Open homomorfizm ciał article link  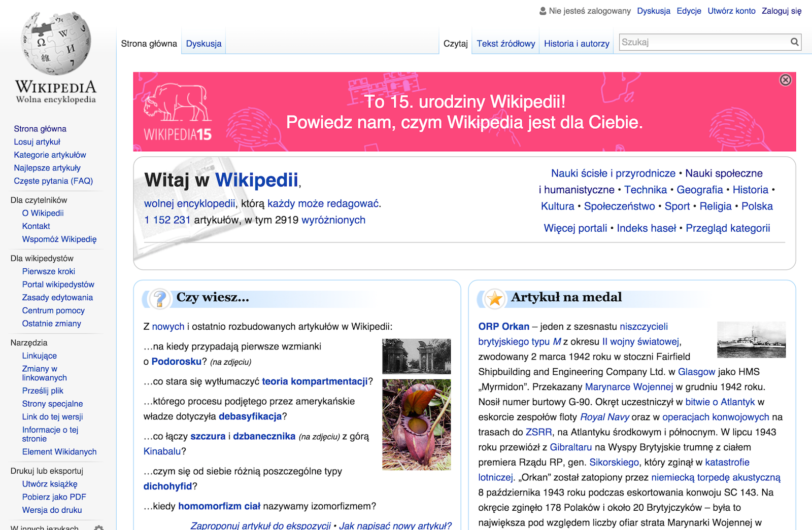(x=219, y=506)
